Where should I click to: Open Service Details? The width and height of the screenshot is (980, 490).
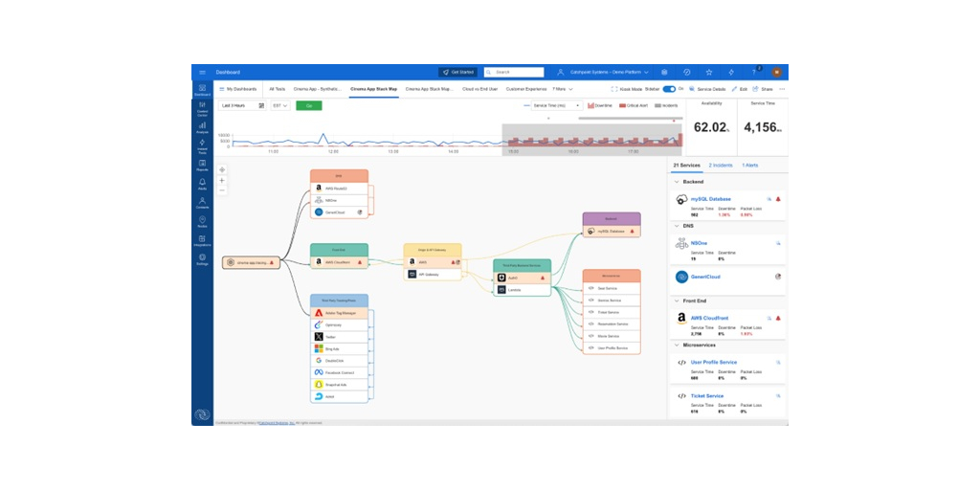point(707,89)
